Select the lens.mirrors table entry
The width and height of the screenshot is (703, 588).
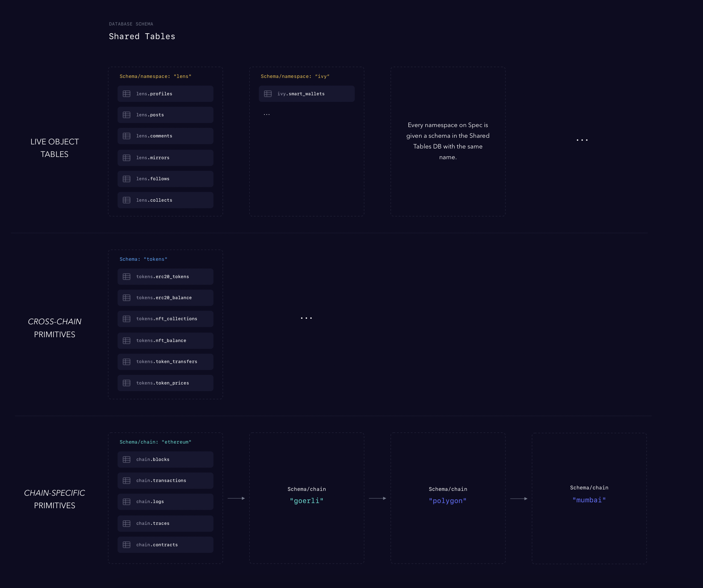(x=165, y=157)
